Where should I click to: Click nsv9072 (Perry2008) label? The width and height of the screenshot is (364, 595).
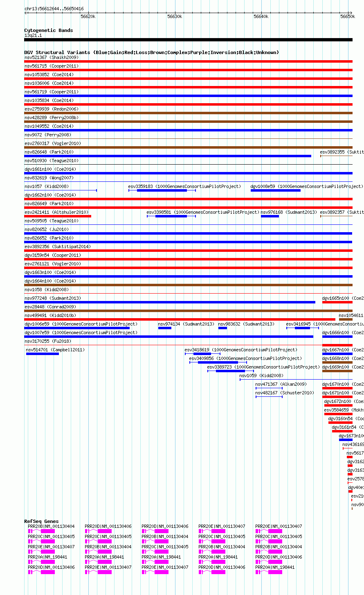point(48,135)
